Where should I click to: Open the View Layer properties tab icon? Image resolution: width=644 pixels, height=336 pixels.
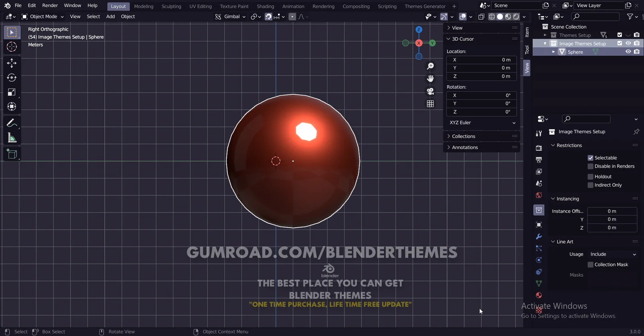point(539,172)
